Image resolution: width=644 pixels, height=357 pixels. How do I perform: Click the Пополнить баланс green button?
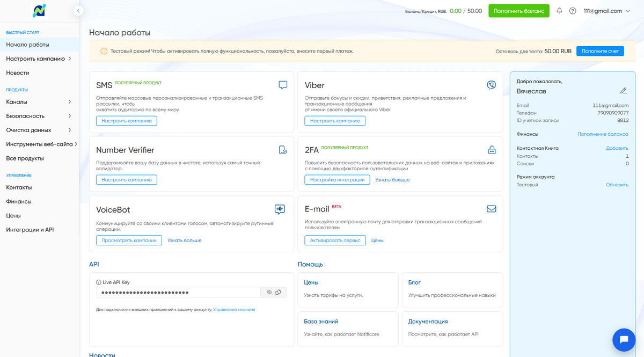(518, 11)
